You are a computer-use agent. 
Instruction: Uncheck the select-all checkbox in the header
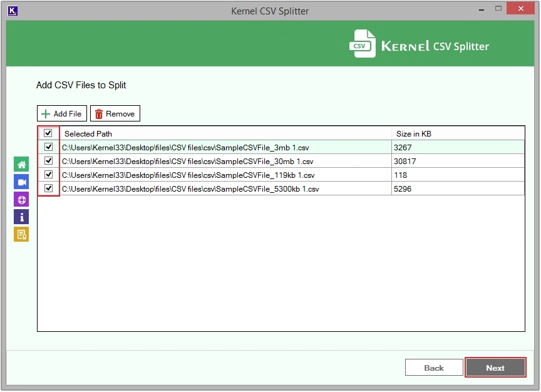coord(48,133)
